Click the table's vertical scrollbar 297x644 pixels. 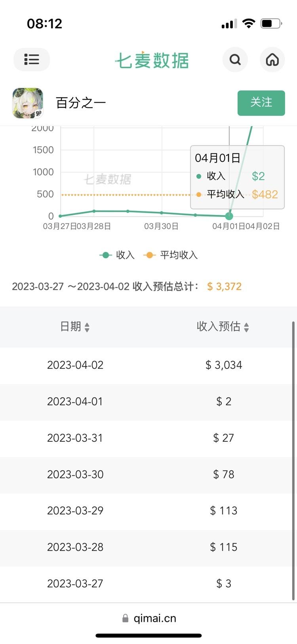pyautogui.click(x=293, y=460)
